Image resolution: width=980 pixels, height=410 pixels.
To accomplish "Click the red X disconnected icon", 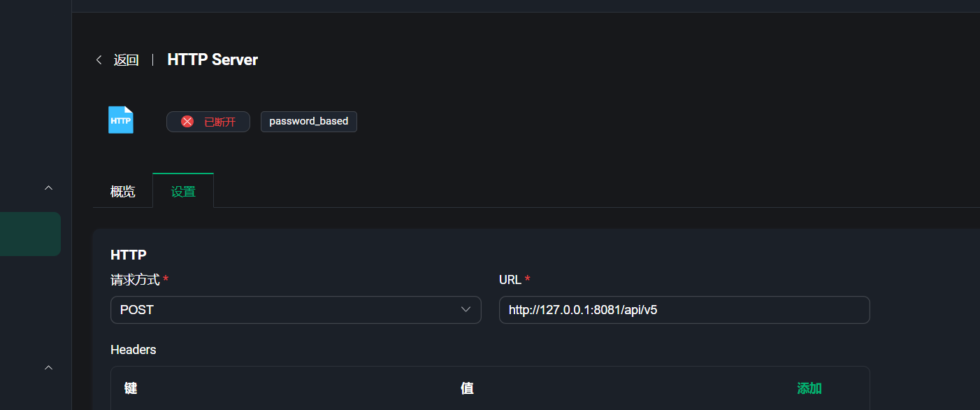I will [187, 122].
